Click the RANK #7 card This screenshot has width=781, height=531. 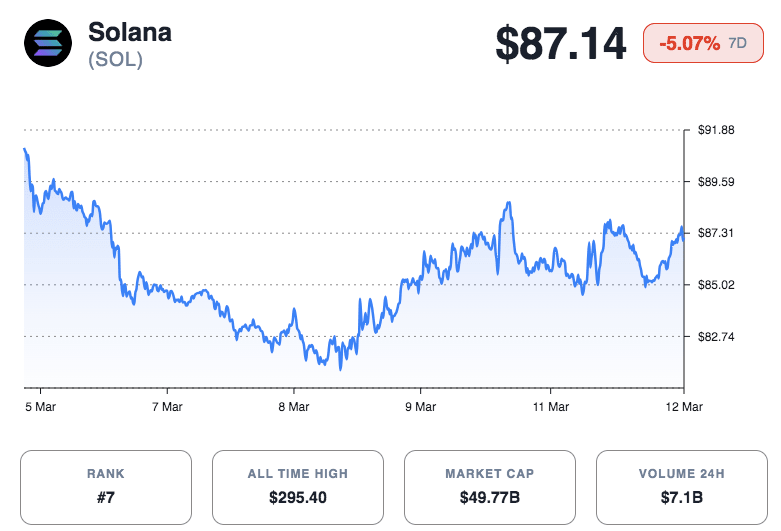pyautogui.click(x=105, y=487)
